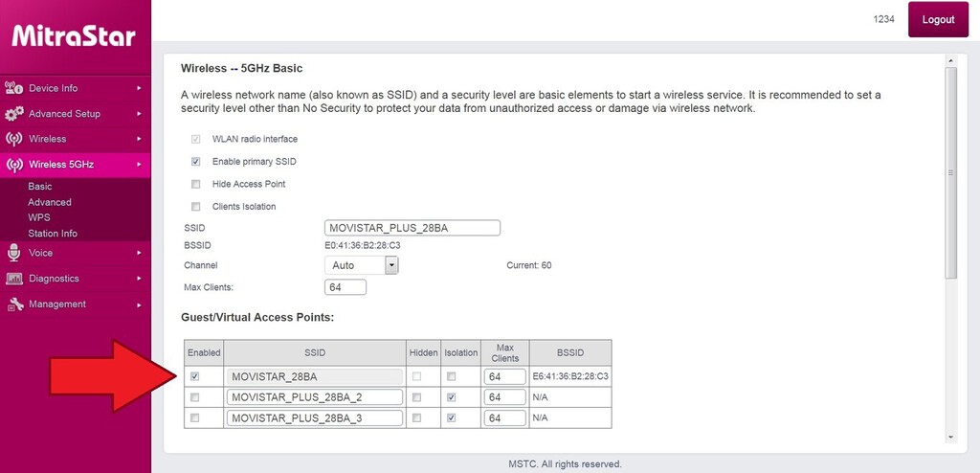Click Max Clients field for MOVISTAR_PLUS_28BA_3
This screenshot has height=473, width=980.
click(x=505, y=417)
